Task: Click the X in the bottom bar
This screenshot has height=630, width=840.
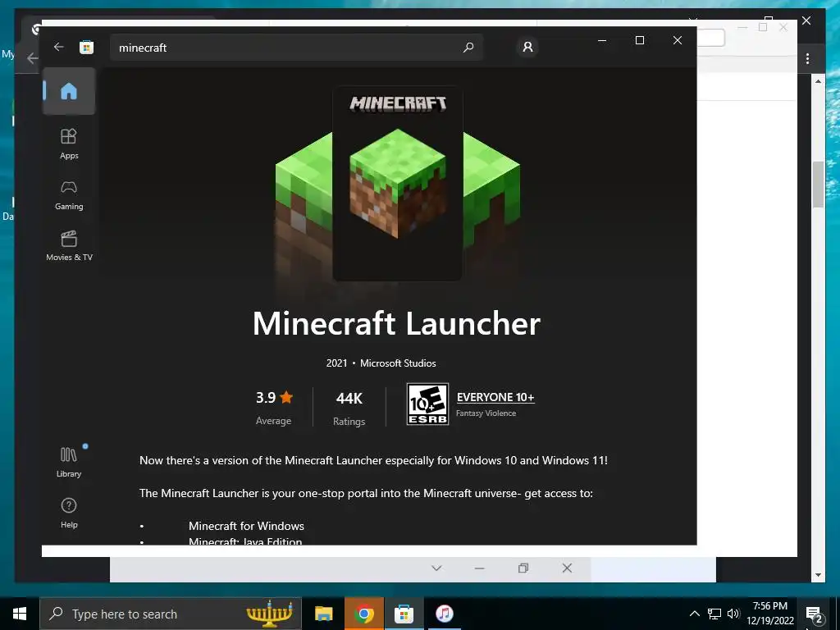Action: click(x=567, y=568)
